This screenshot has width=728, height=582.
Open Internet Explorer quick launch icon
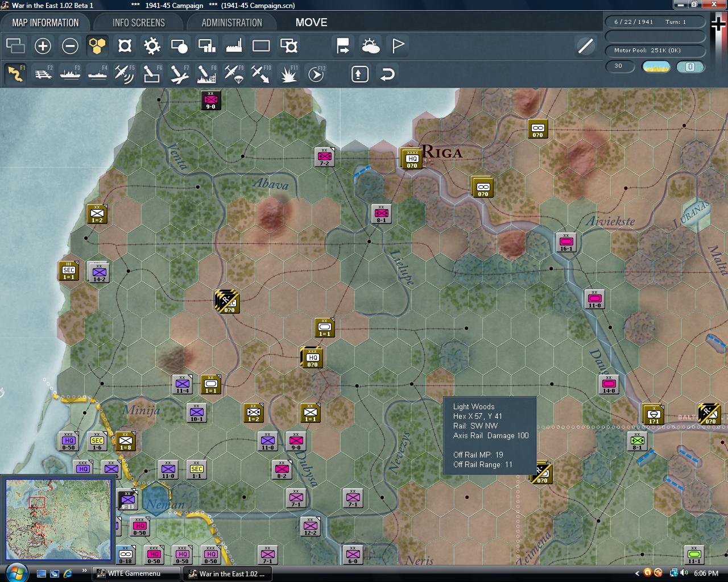[68, 573]
